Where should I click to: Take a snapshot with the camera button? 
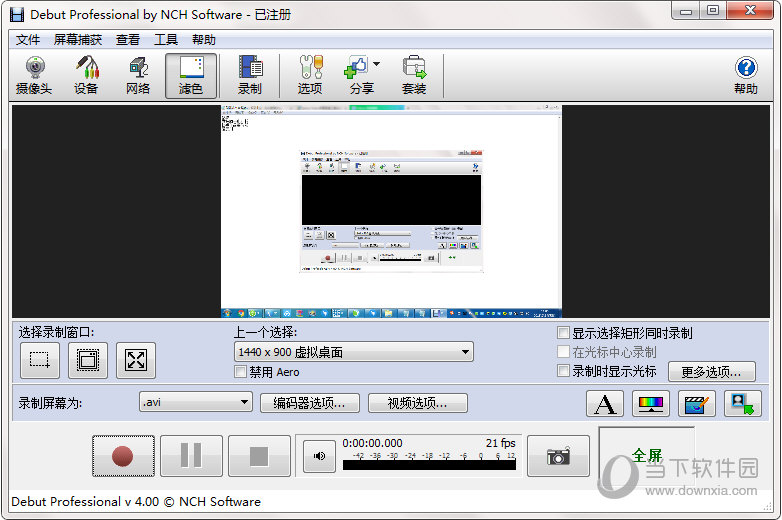558,456
